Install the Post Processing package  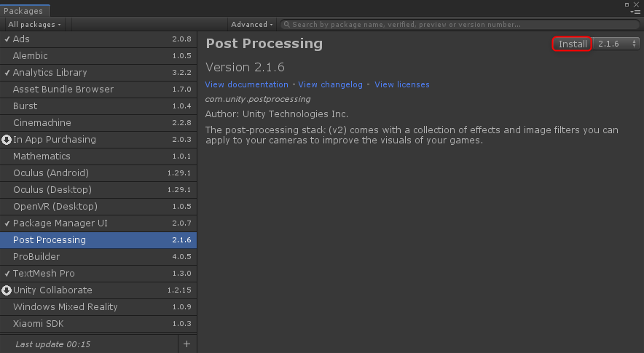[x=572, y=44]
